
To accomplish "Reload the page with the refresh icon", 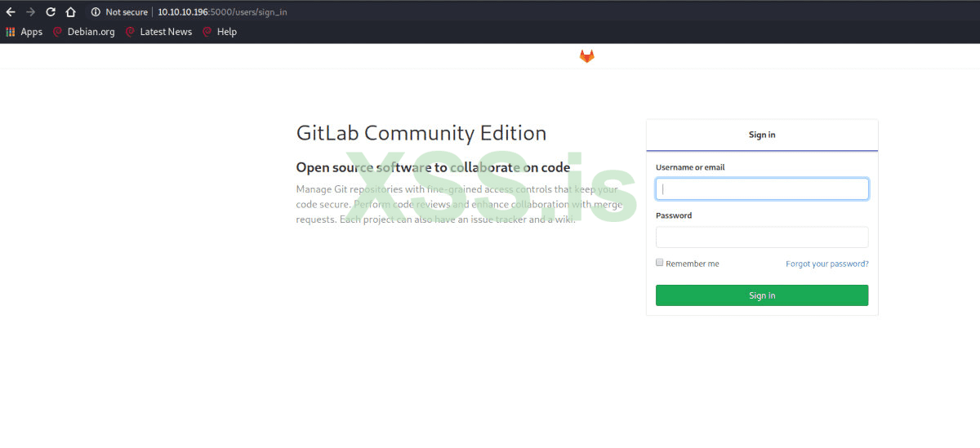I will tap(51, 12).
